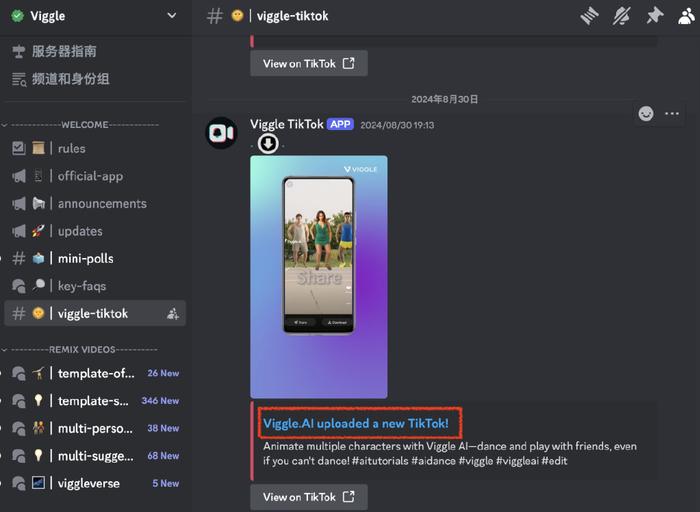Viewport: 700px width, 512px height.
Task: Select the mini-polls channel
Action: [x=95, y=258]
